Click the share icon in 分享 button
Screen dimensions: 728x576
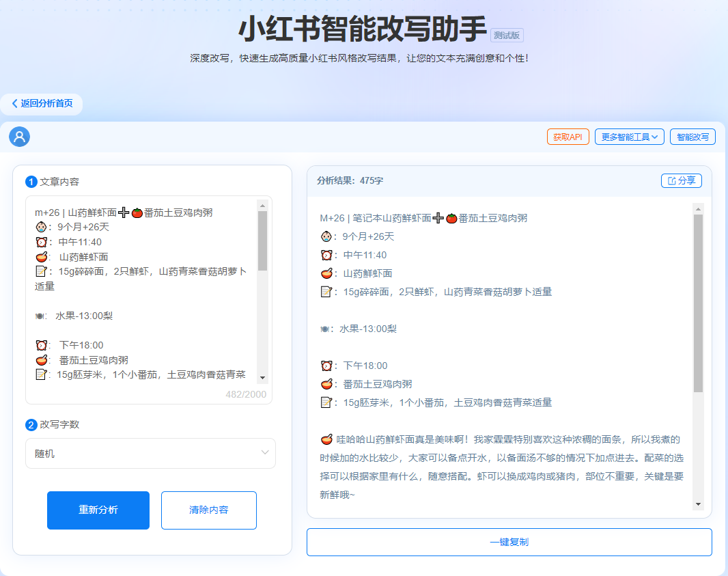click(671, 180)
